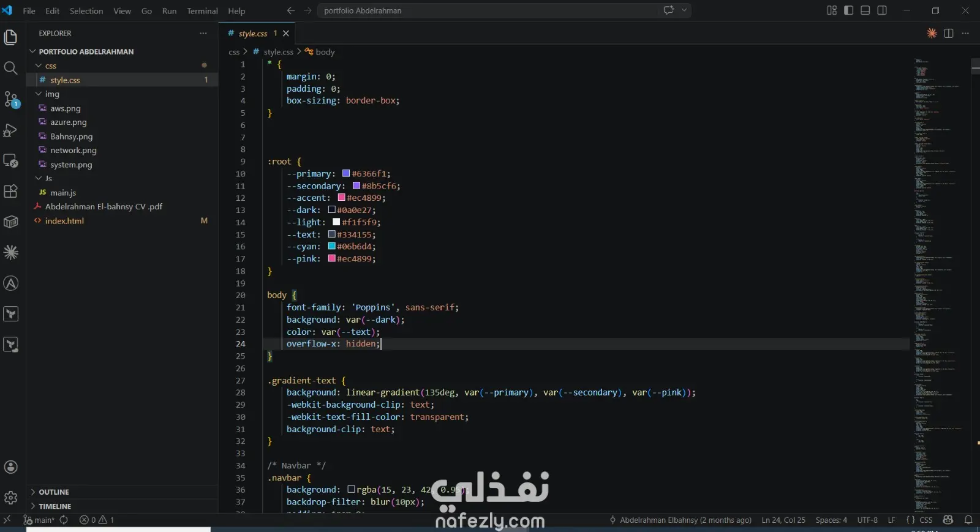Open the Edit menu
This screenshot has width=980, height=532.
click(x=53, y=11)
